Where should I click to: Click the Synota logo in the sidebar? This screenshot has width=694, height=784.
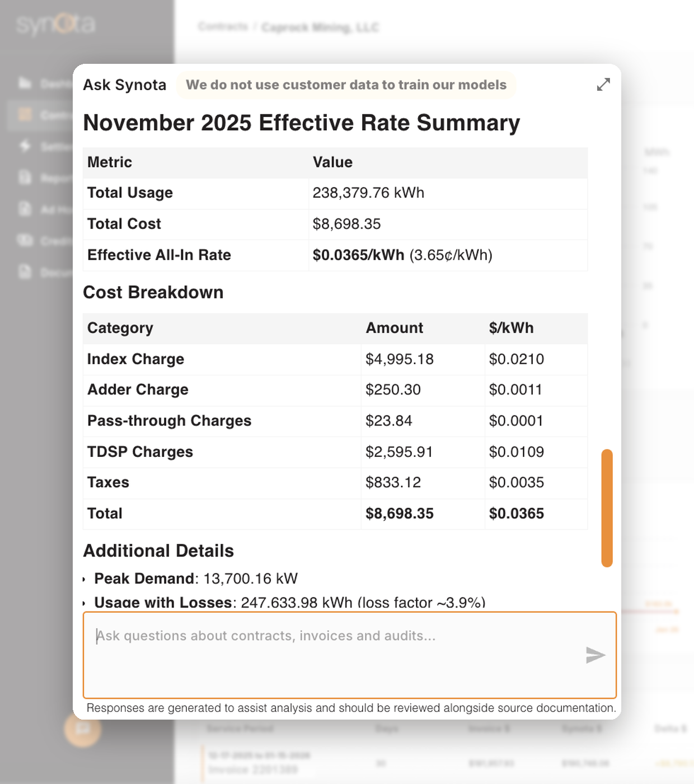(56, 24)
